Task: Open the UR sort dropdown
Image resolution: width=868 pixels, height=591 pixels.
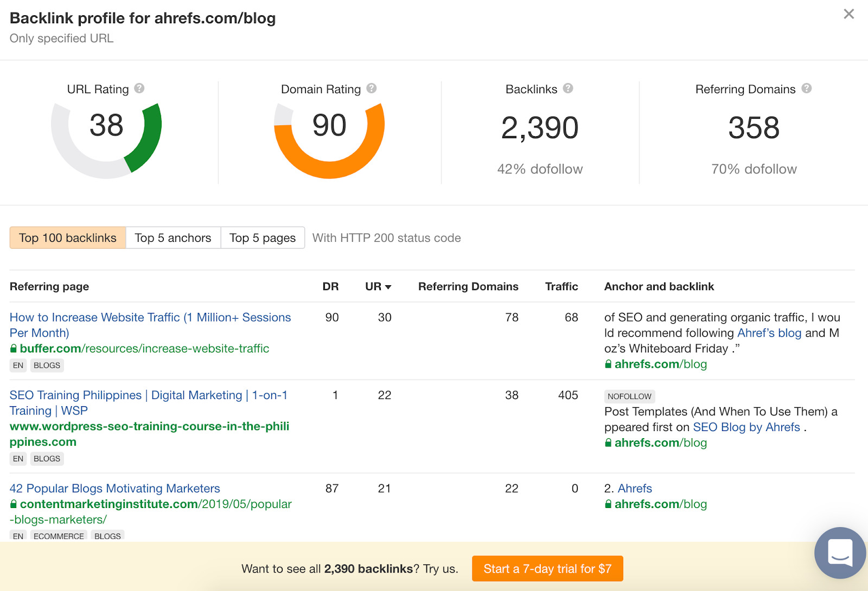Action: [x=377, y=287]
